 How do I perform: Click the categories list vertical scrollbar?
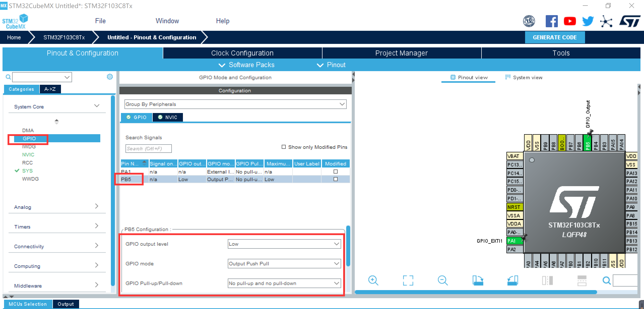[113, 191]
